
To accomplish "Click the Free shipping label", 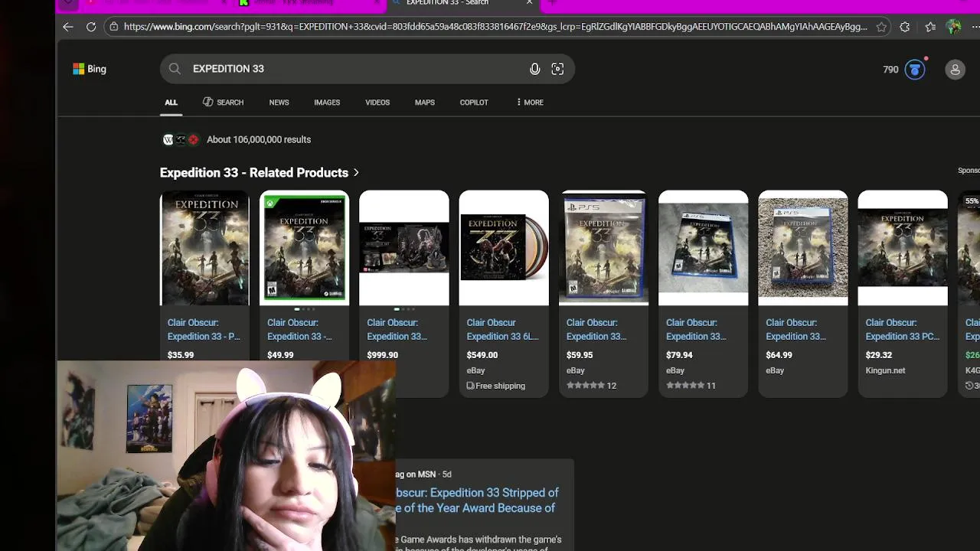I will 496,386.
